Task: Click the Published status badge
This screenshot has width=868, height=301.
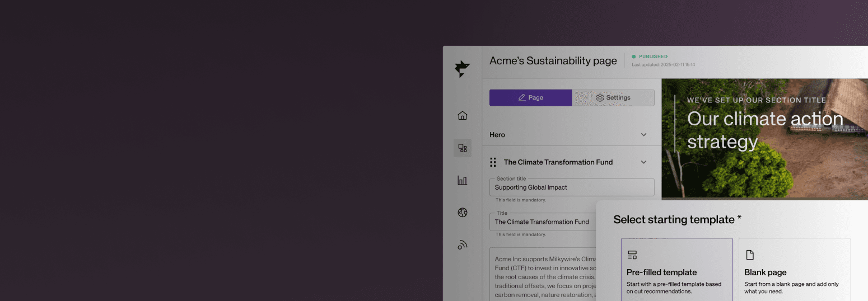Action: 650,57
